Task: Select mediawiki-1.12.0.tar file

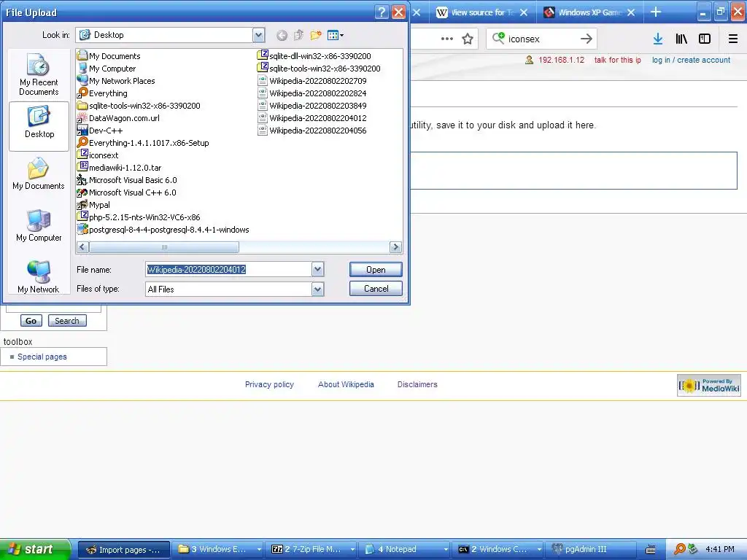Action: (119, 168)
